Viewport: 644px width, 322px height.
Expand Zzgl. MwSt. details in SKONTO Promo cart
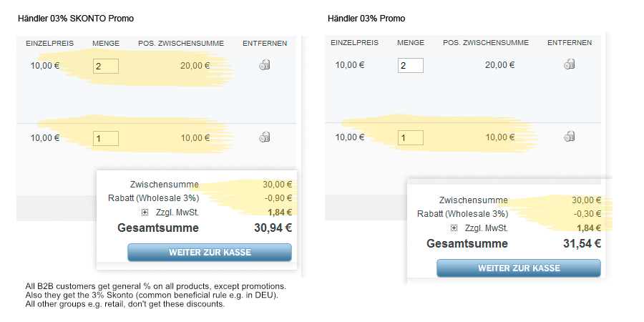click(145, 213)
